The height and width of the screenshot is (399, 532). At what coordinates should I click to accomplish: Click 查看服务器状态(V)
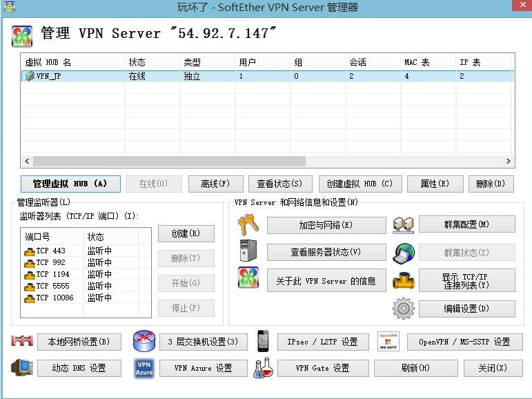click(326, 252)
